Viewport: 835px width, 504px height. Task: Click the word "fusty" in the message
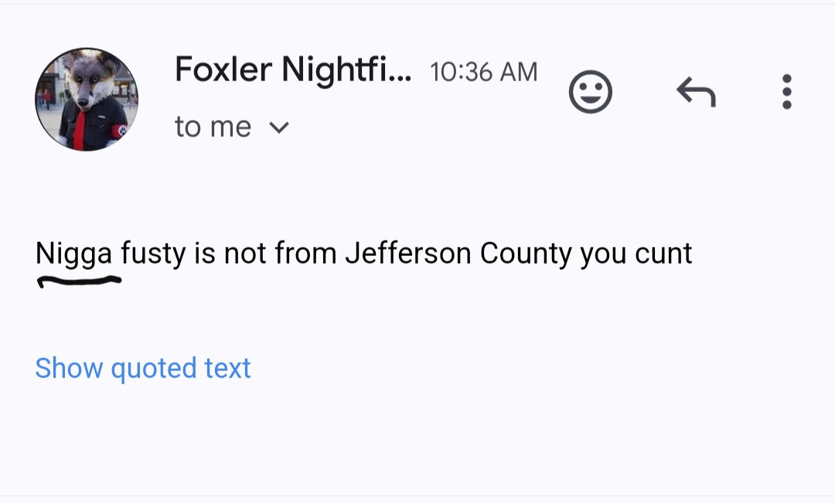(153, 254)
